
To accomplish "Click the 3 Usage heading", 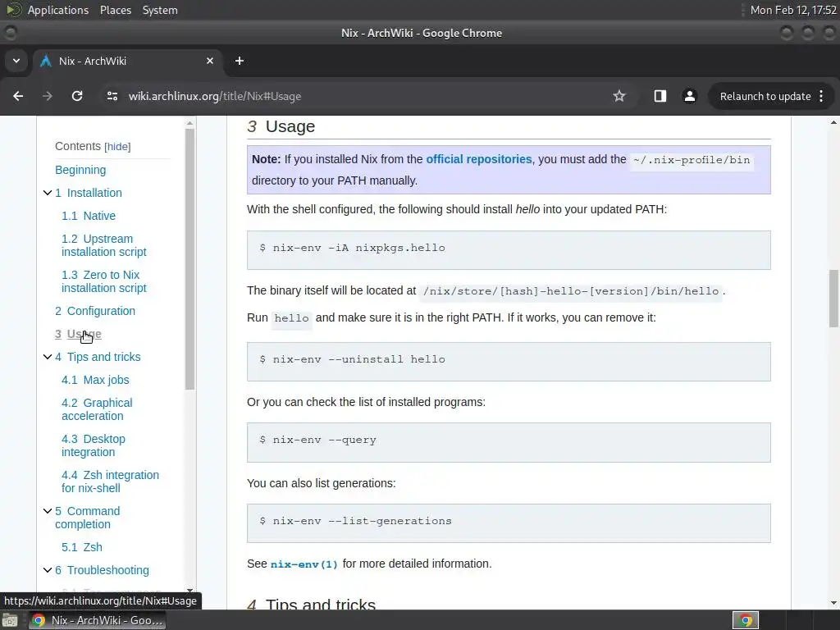I will (281, 126).
